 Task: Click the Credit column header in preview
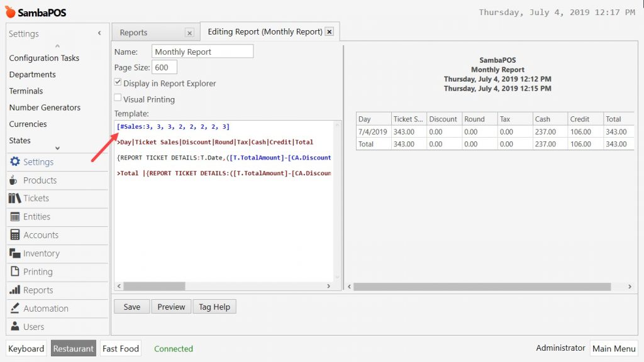pyautogui.click(x=586, y=119)
